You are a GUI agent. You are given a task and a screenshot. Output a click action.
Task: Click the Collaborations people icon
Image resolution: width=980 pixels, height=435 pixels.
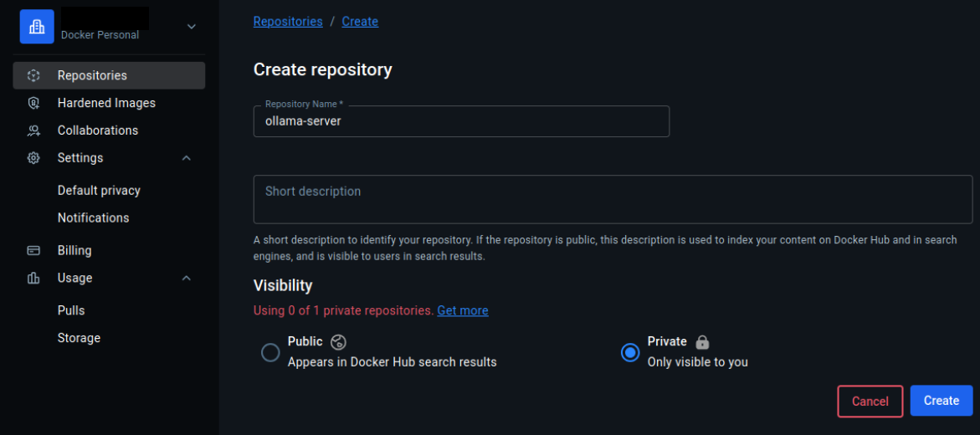coord(33,130)
